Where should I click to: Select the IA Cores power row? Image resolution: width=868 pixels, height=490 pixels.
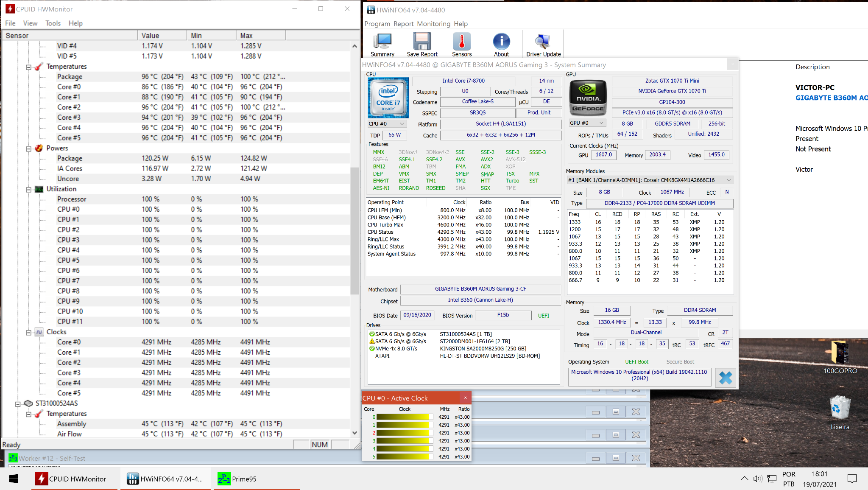click(176, 168)
